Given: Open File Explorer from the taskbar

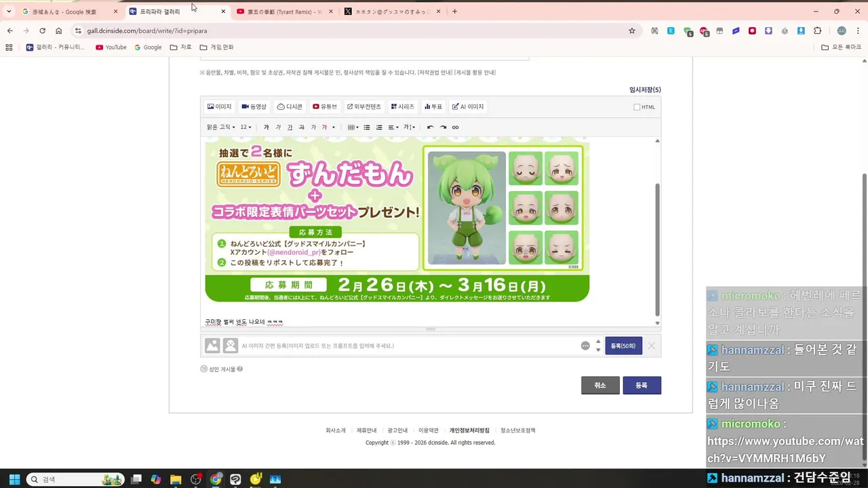Looking at the screenshot, I should pyautogui.click(x=176, y=479).
